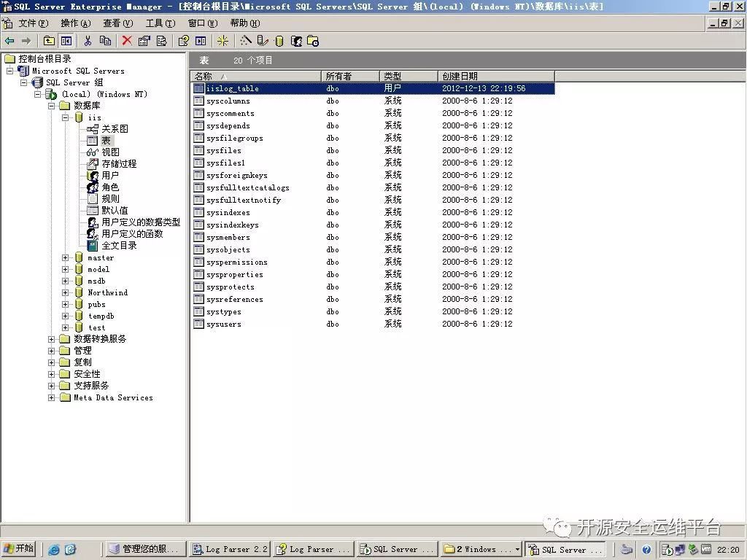Select the sysfulltextcatalogs table row
The height and width of the screenshot is (560, 747).
[373, 187]
